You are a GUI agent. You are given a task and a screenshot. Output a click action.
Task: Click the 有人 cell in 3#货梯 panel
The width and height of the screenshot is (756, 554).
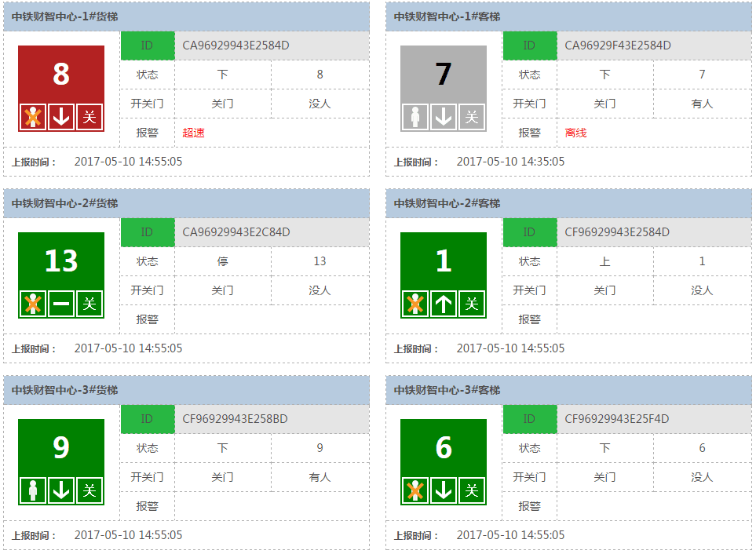click(320, 477)
